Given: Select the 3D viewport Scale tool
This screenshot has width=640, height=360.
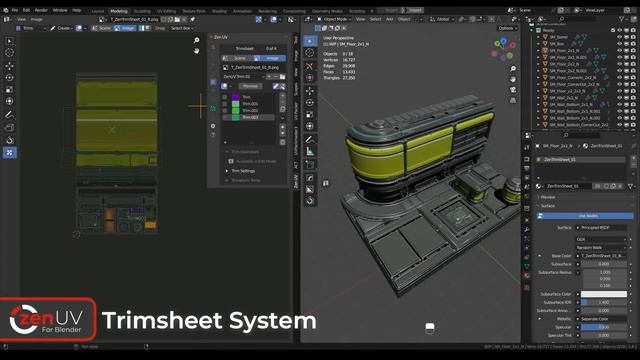Looking at the screenshot, I should (x=310, y=114).
